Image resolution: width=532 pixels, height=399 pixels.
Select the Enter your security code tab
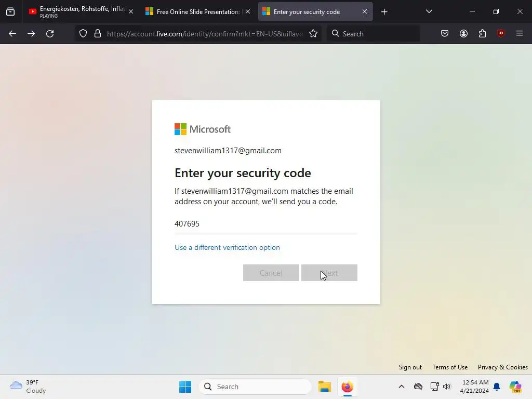coord(315,11)
